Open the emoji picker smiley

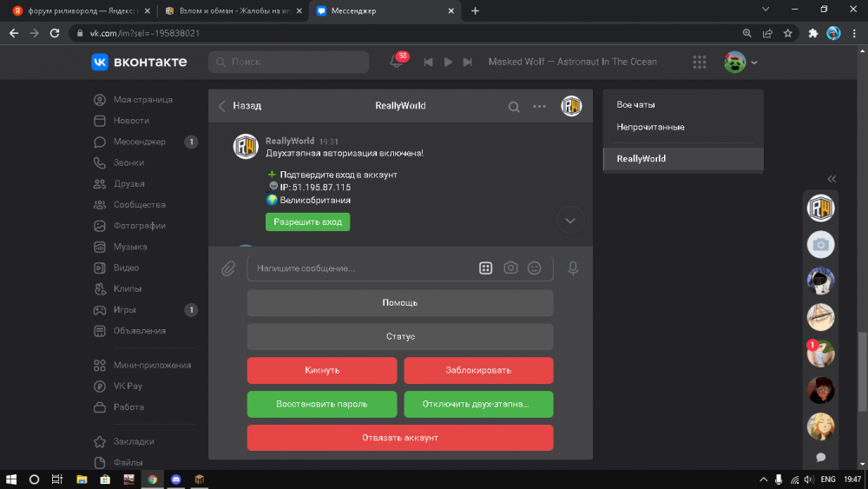click(534, 268)
